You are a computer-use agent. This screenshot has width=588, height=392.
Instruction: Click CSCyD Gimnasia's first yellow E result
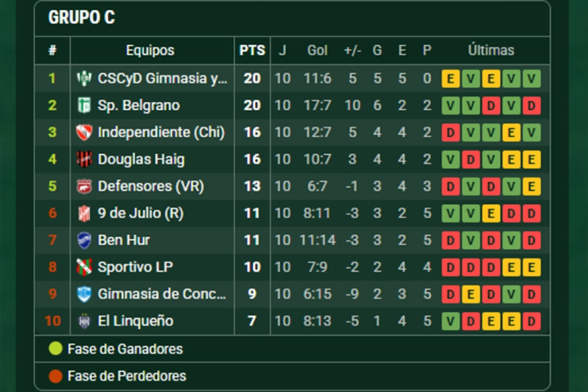pyautogui.click(x=450, y=79)
